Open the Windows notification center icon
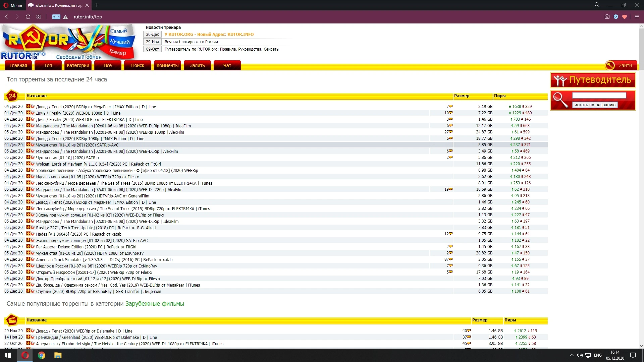This screenshot has height=362, width=644. (633, 355)
